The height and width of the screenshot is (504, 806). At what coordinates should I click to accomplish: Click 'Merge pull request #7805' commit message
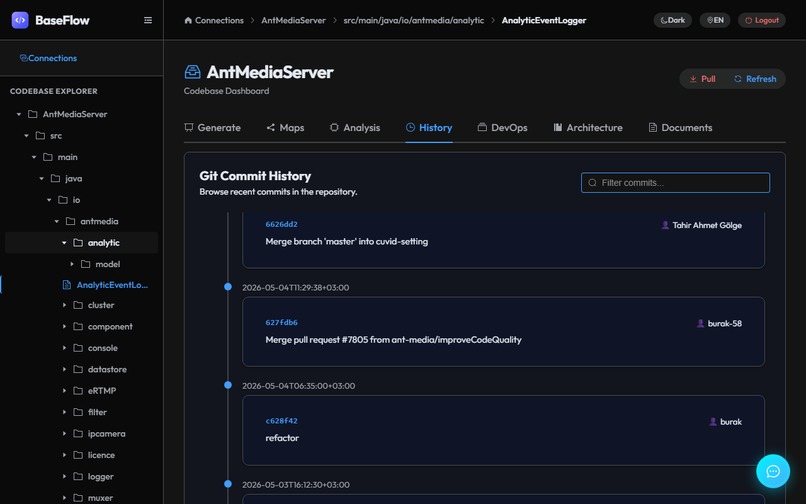[x=393, y=340]
